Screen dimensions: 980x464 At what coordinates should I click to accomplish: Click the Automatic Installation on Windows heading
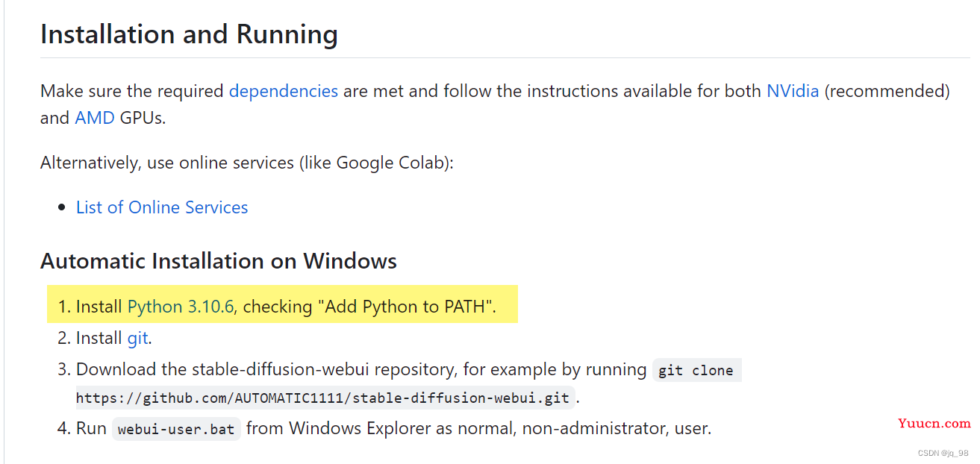(x=219, y=261)
